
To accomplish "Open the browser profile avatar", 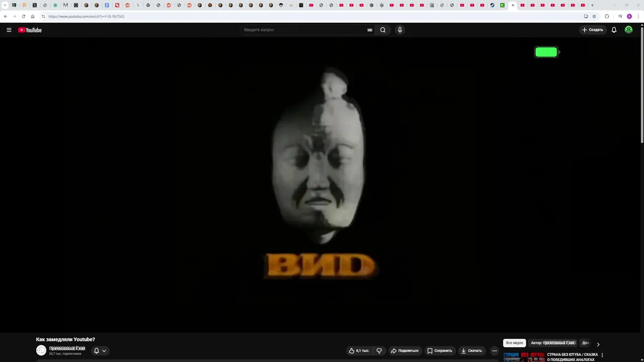I will (629, 16).
